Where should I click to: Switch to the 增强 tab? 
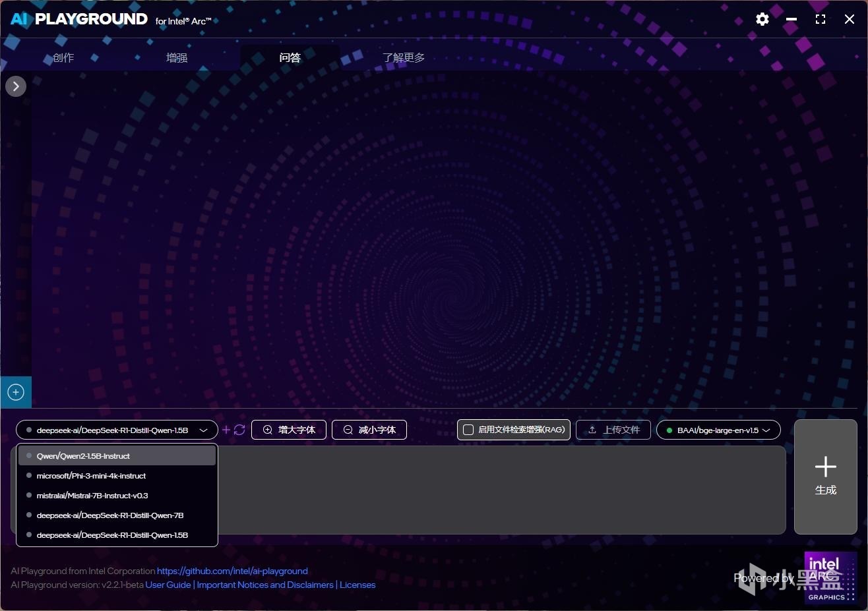click(177, 57)
